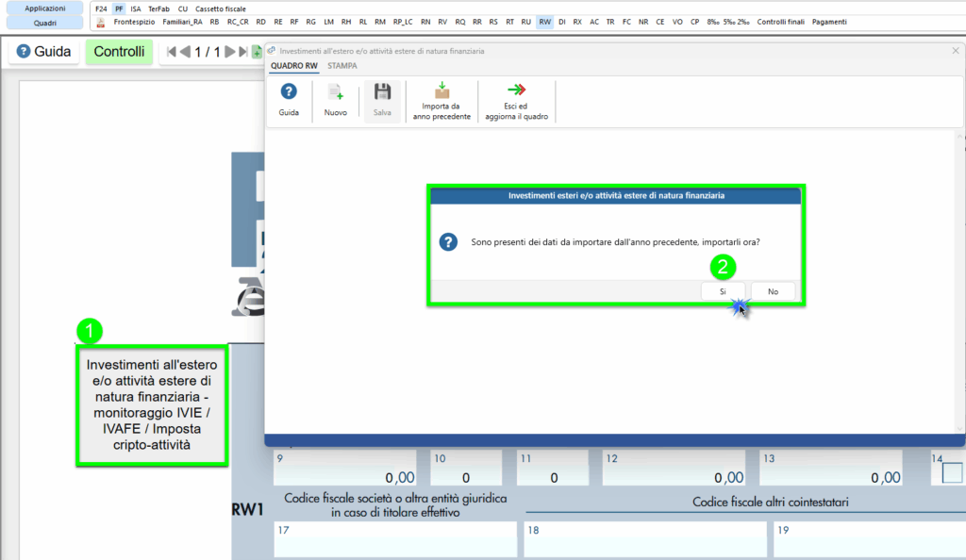The image size is (966, 560).
Task: Select the QUADRO RW tab
Action: [294, 66]
